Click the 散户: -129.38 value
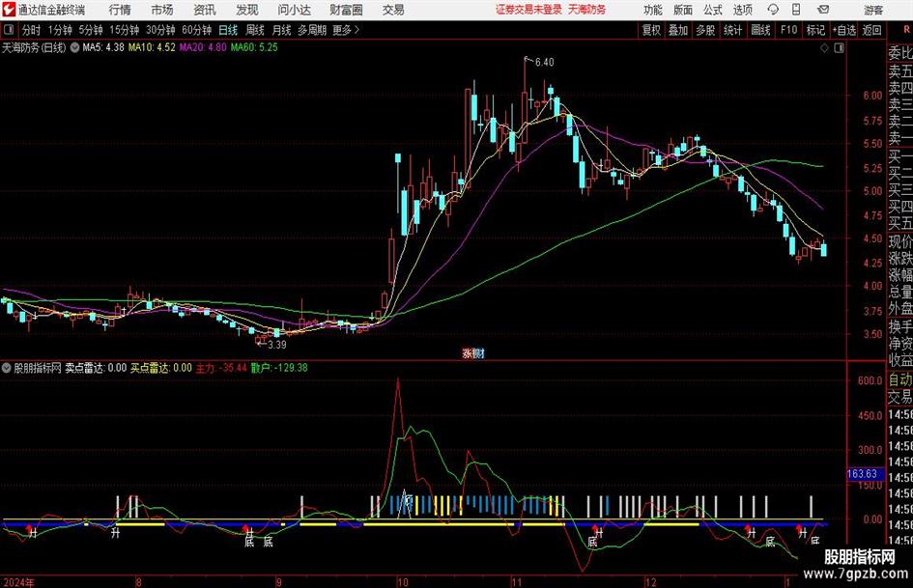This screenshot has width=913, height=588. (x=279, y=368)
